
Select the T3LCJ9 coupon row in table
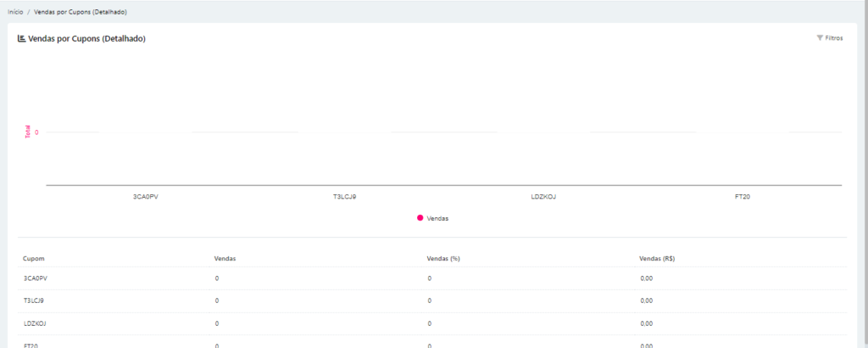(x=34, y=300)
